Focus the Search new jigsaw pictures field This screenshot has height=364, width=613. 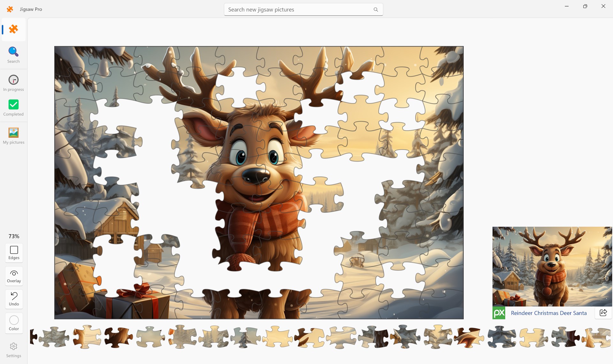tap(297, 10)
